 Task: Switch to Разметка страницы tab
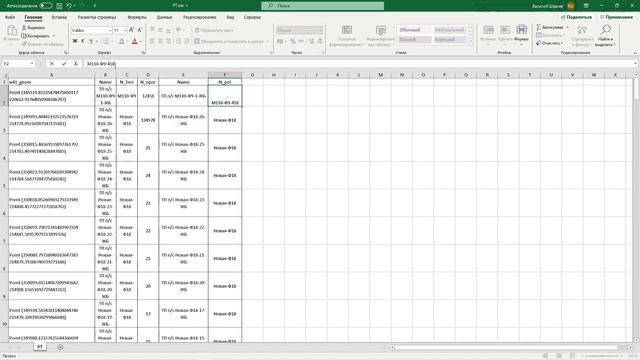(97, 17)
